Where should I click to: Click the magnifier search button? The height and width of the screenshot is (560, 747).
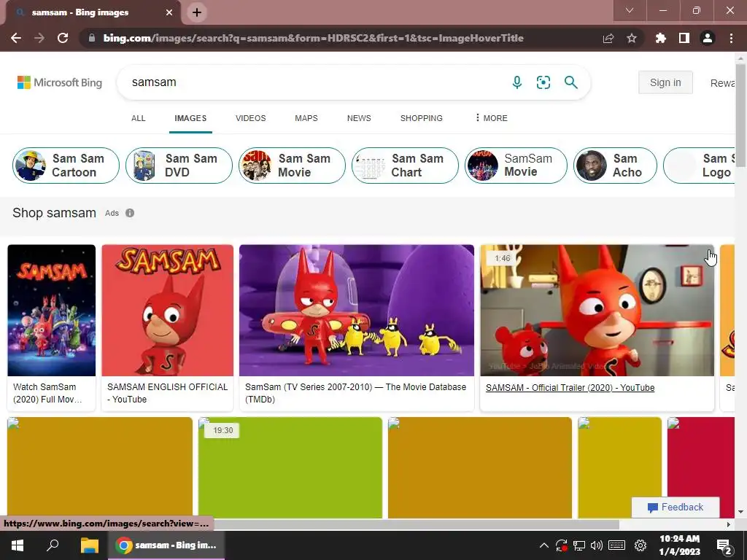tap(570, 82)
